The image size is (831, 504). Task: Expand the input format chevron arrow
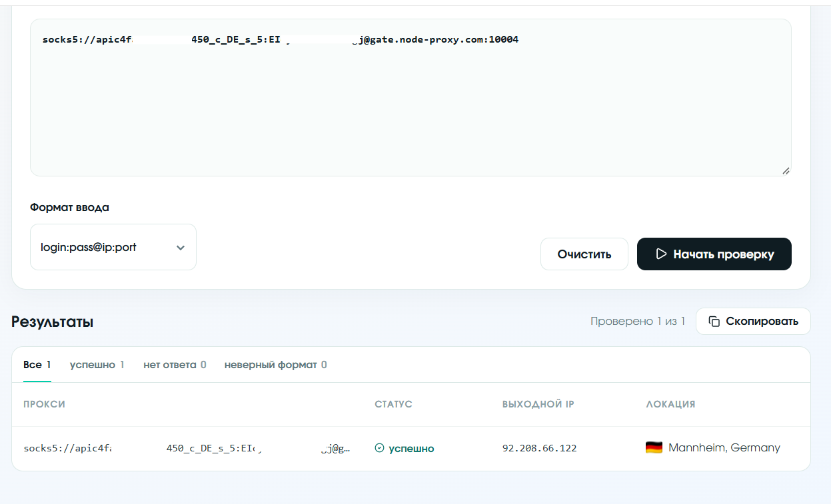point(180,248)
